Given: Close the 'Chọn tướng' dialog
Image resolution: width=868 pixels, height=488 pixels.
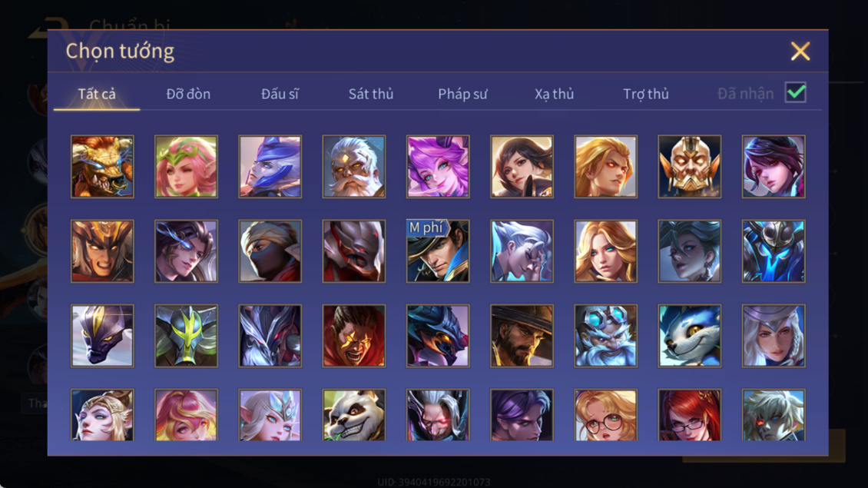Looking at the screenshot, I should tap(800, 51).
